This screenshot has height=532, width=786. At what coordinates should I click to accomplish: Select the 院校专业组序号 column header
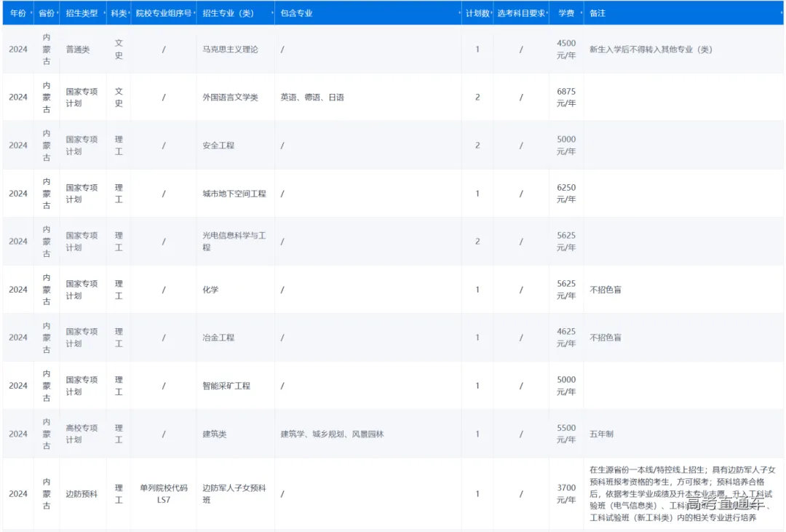coord(164,13)
